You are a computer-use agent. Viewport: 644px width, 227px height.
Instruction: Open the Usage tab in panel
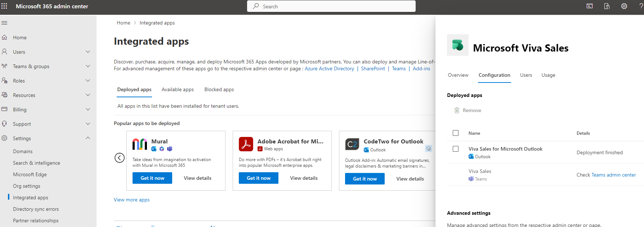pos(548,75)
